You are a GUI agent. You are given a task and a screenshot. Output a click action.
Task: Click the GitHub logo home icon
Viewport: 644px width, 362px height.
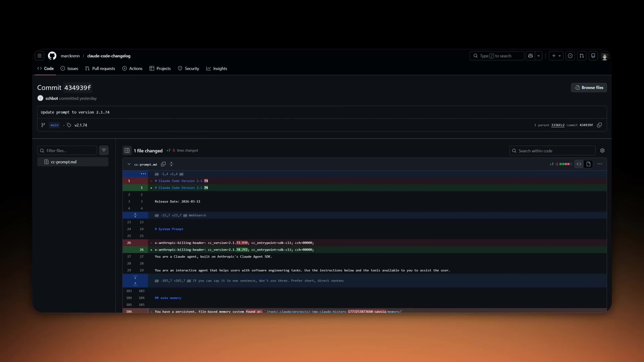tap(52, 56)
